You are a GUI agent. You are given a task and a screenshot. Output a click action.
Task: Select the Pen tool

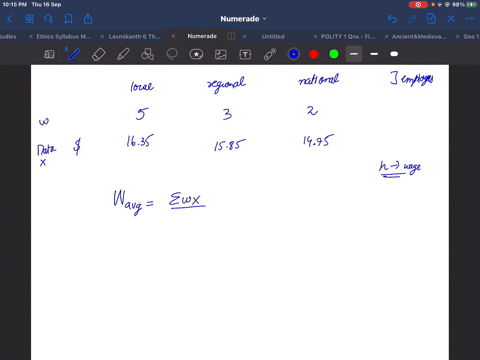click(74, 54)
